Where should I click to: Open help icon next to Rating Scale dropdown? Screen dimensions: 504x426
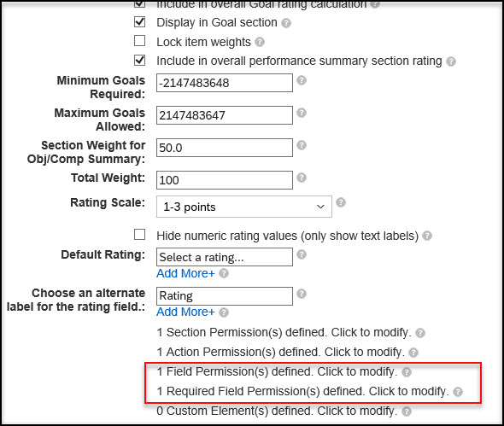(x=341, y=202)
